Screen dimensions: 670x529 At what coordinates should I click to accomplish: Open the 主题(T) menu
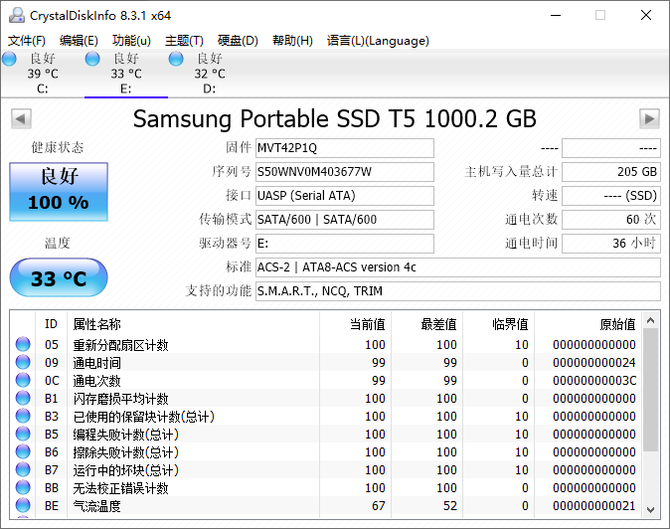pos(184,41)
